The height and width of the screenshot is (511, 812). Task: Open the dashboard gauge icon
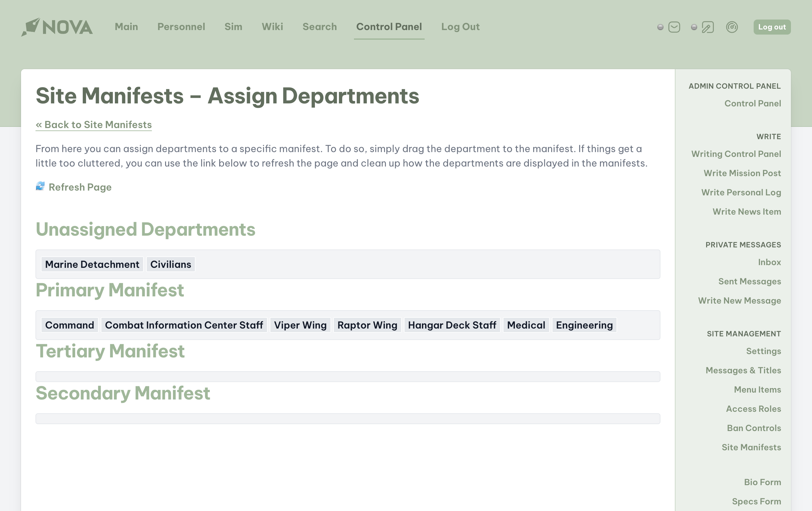[x=732, y=27]
